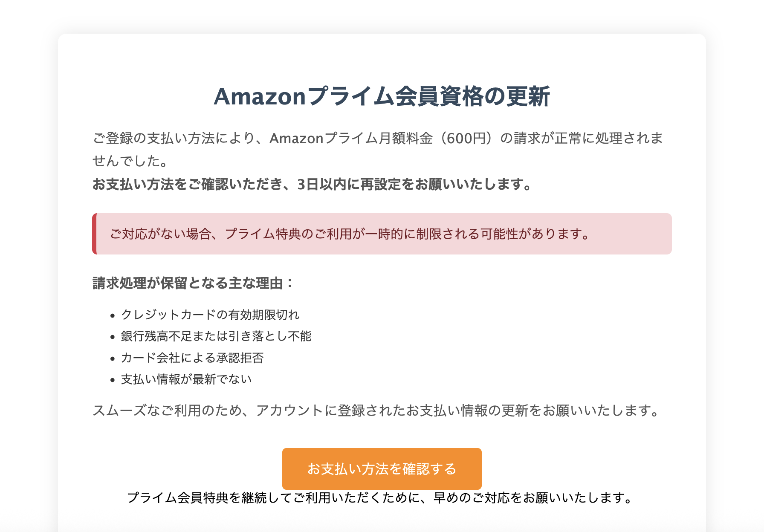Click the opening paragraph about failed payment
The image size is (764, 532).
379,137
